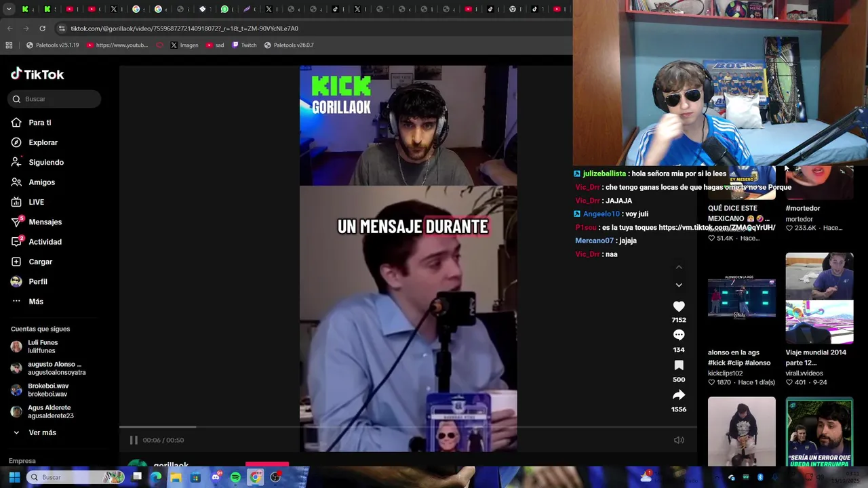The image size is (868, 488).
Task: Open the TikTok link in chat message
Action: 717,228
